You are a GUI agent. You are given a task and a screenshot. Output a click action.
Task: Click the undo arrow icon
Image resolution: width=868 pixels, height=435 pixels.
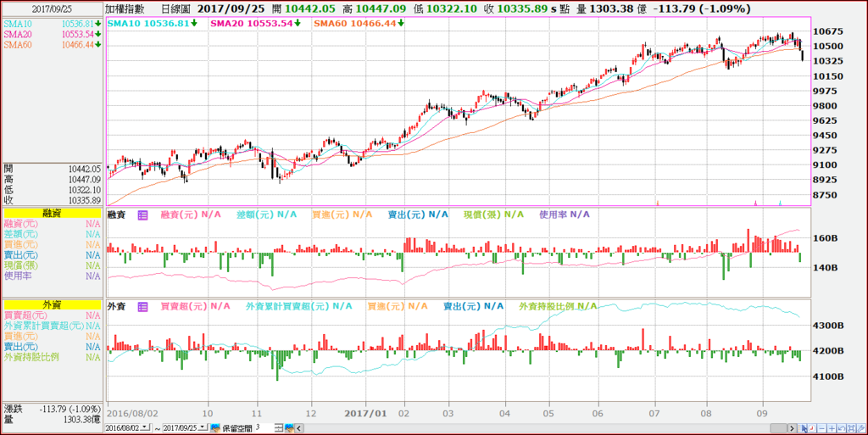click(842, 428)
